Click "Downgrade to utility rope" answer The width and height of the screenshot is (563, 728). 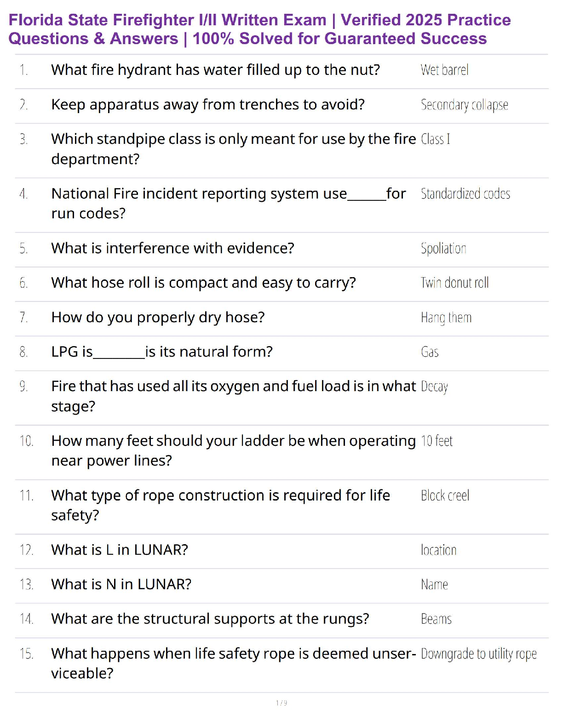[x=478, y=654]
